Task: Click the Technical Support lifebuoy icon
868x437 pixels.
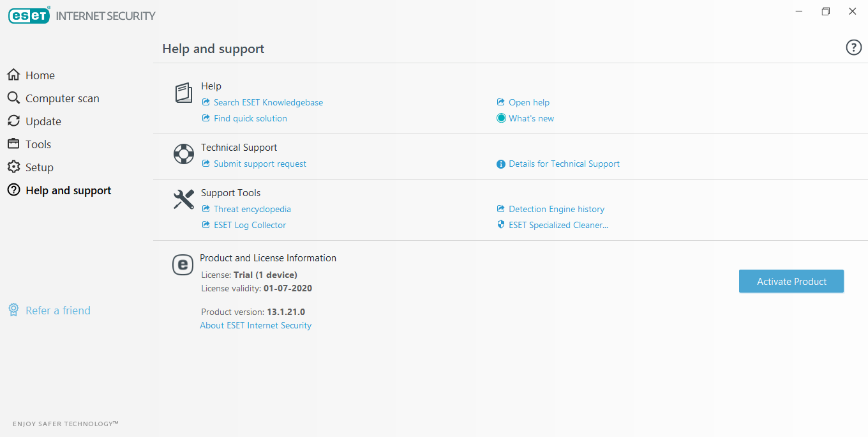Action: (x=184, y=154)
